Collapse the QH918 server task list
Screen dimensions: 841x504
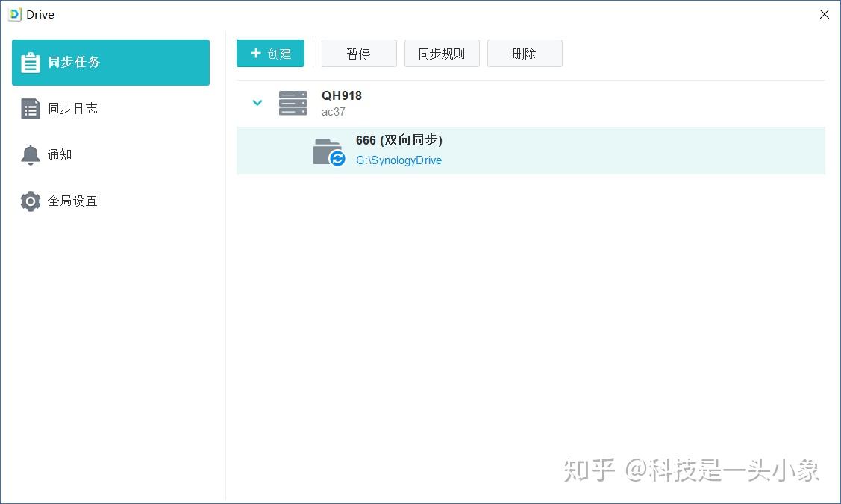point(257,103)
